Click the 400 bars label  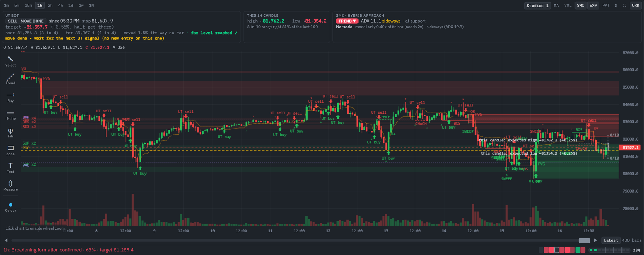click(x=632, y=240)
